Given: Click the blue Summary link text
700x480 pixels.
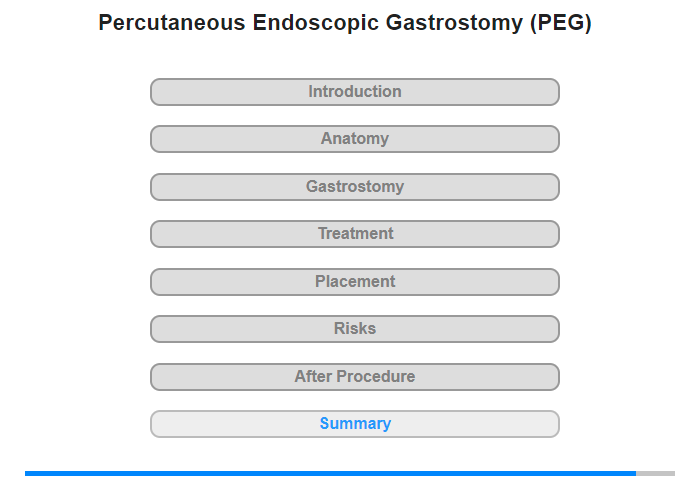Looking at the screenshot, I should click(355, 424).
